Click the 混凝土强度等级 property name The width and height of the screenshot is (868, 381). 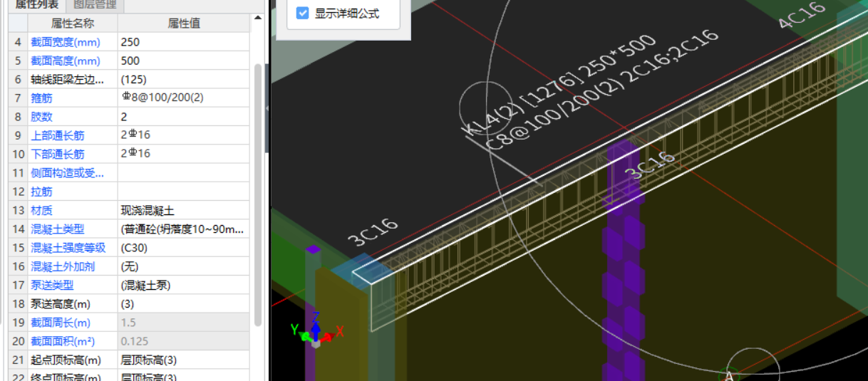click(x=68, y=248)
